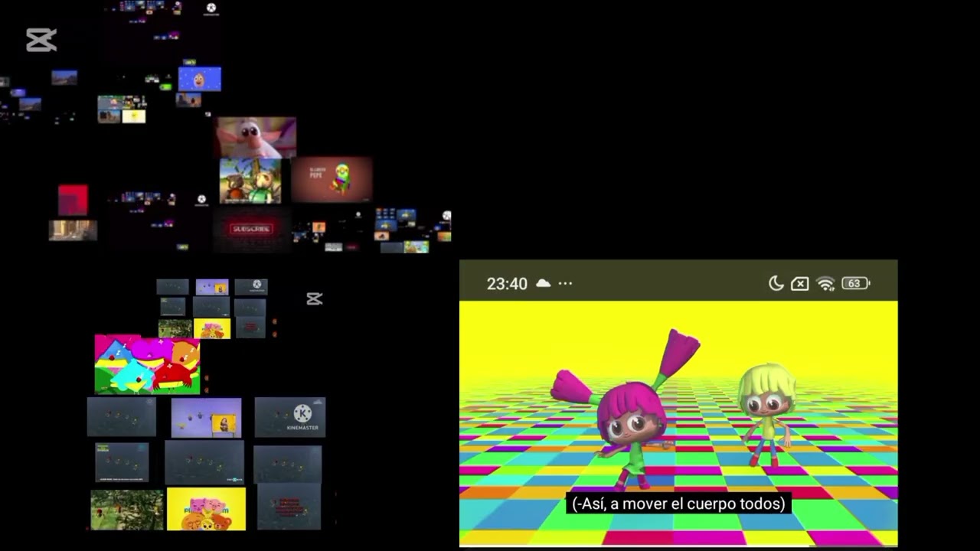Click the yellow-haired dancing character

[767, 414]
